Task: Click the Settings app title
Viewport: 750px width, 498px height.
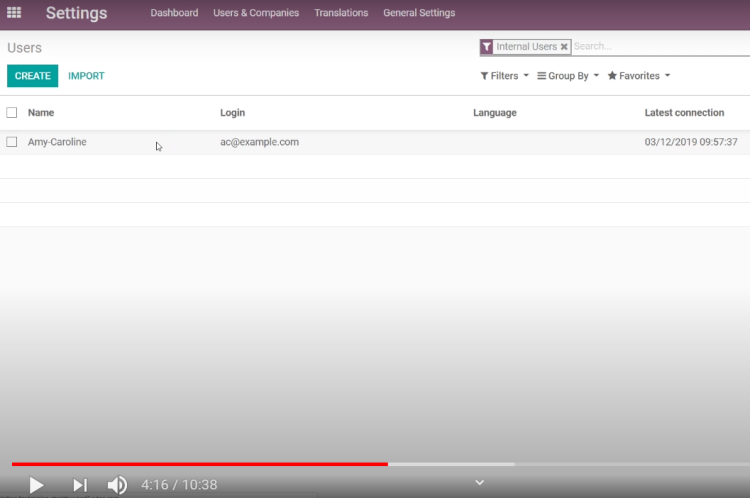Action: [x=77, y=13]
